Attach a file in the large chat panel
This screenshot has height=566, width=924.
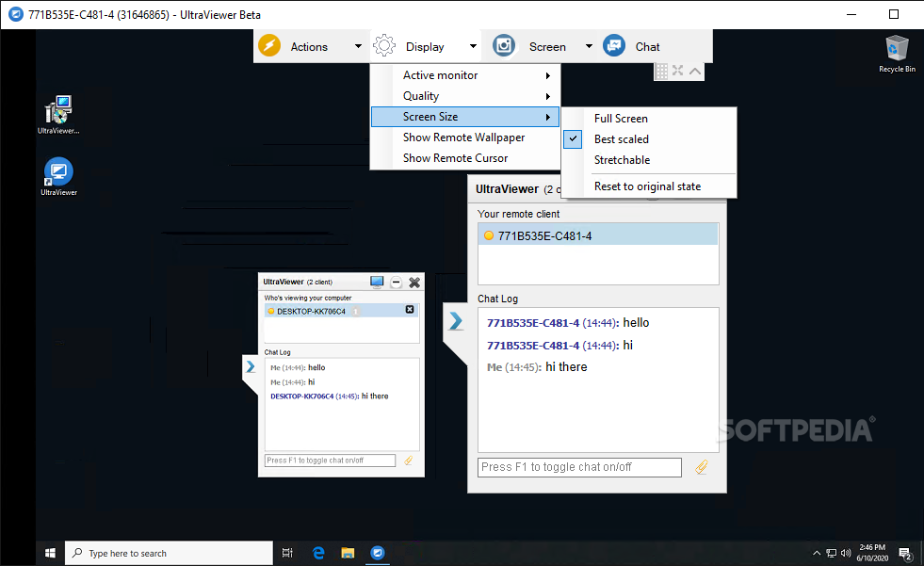(702, 467)
